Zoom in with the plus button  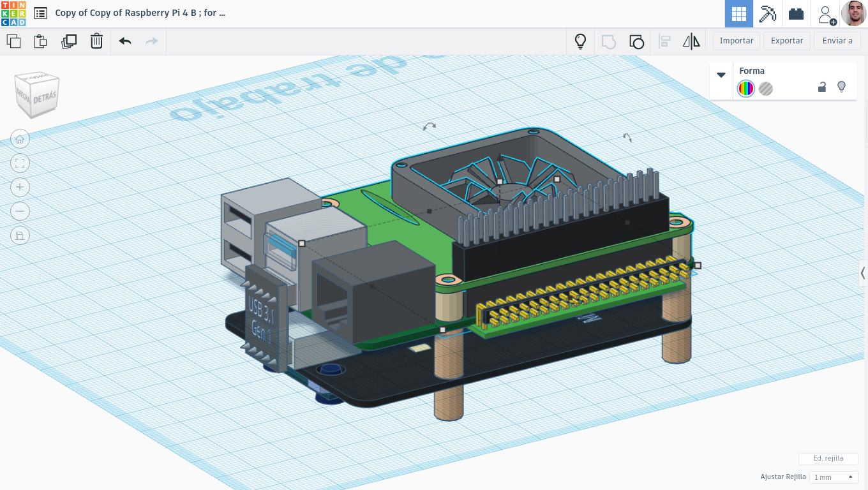[20, 187]
